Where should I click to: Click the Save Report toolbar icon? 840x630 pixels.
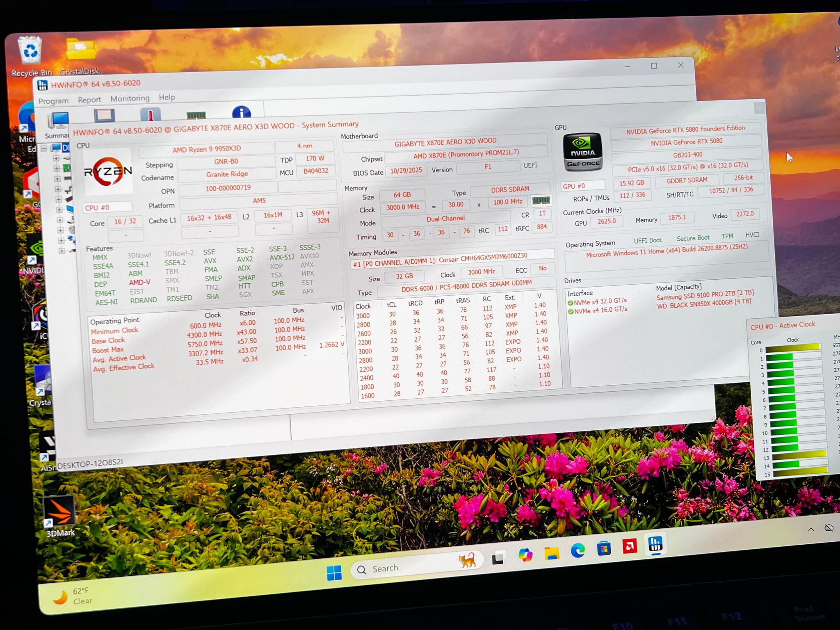pyautogui.click(x=104, y=116)
